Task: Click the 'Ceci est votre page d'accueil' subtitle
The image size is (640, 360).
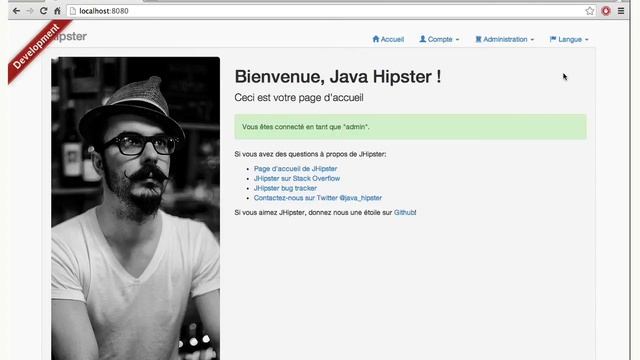Action: coord(299,98)
